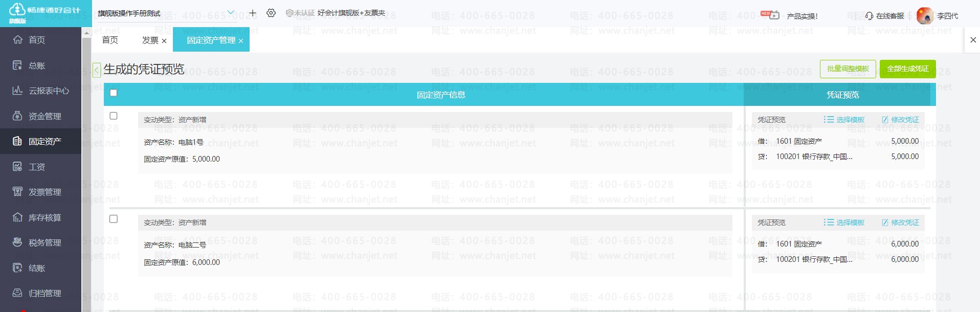This screenshot has height=312, width=980.
Task: Click the settings gear icon in top bar
Action: [x=271, y=13]
